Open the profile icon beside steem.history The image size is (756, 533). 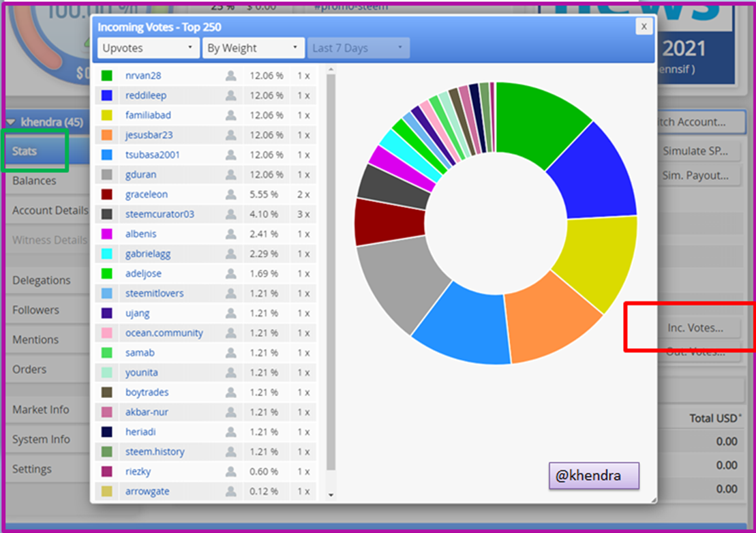(x=231, y=451)
